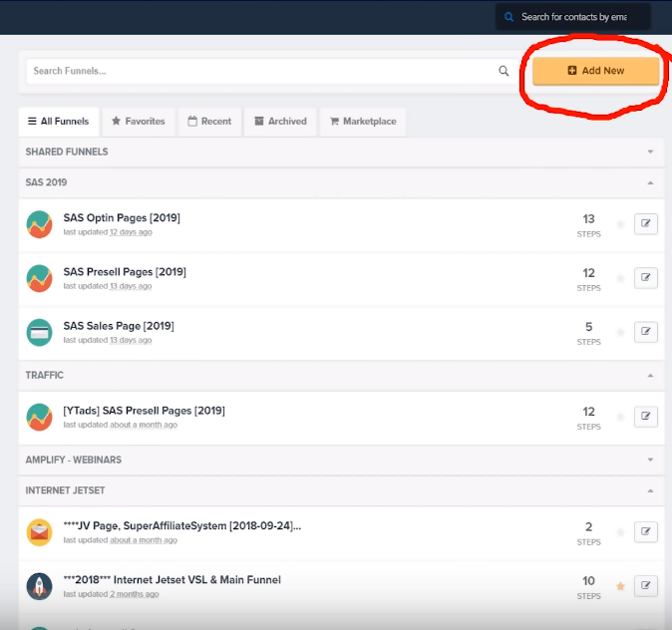Open [YTads] SAS Presell Pages [2019] funnel

[x=144, y=411]
